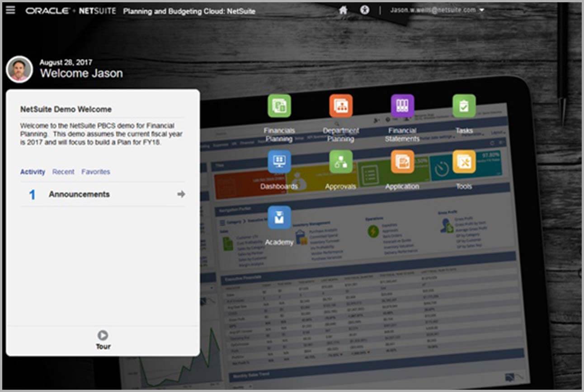The height and width of the screenshot is (392, 584).
Task: Open Department Planning cluster icon
Action: click(x=341, y=106)
